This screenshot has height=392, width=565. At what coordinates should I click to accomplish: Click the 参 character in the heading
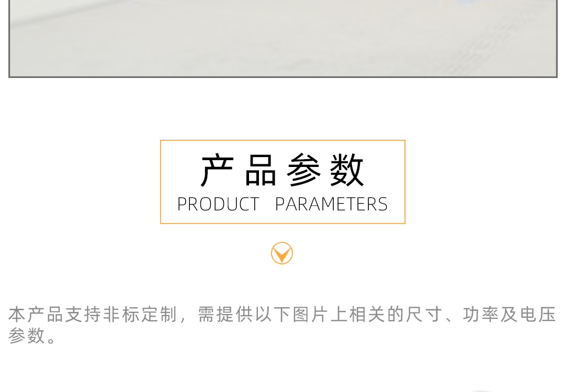pyautogui.click(x=304, y=170)
